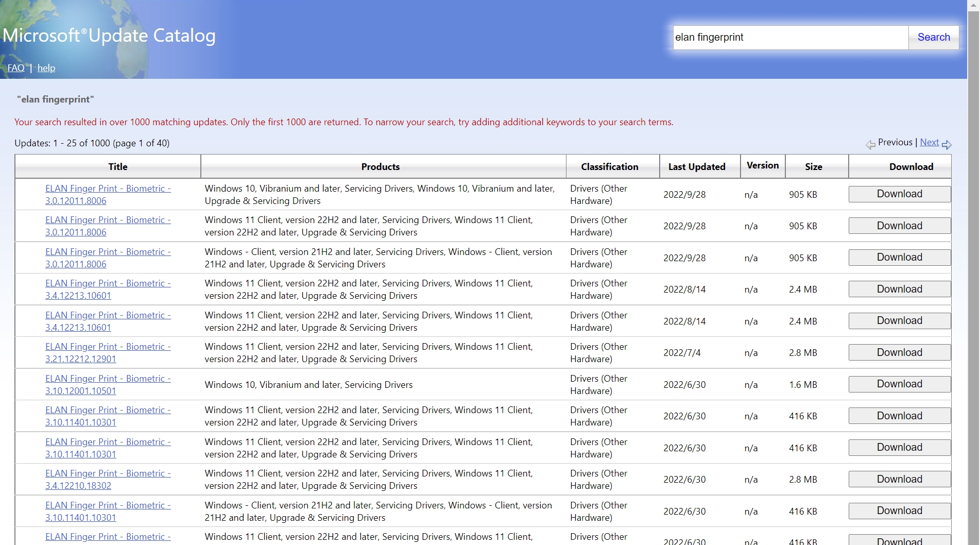
Task: Sort results by Size column header
Action: point(813,166)
